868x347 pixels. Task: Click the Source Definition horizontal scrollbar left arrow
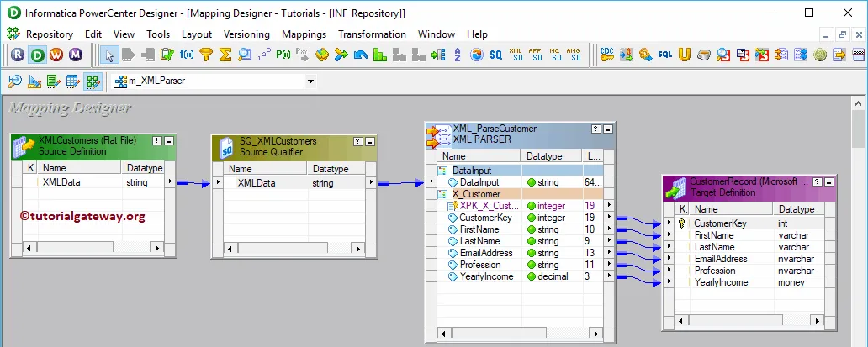[29, 248]
